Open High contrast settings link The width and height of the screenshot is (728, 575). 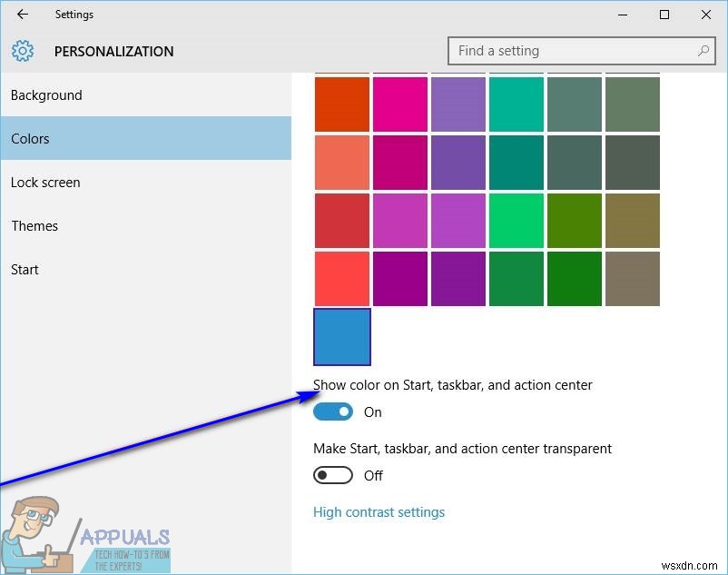click(379, 511)
